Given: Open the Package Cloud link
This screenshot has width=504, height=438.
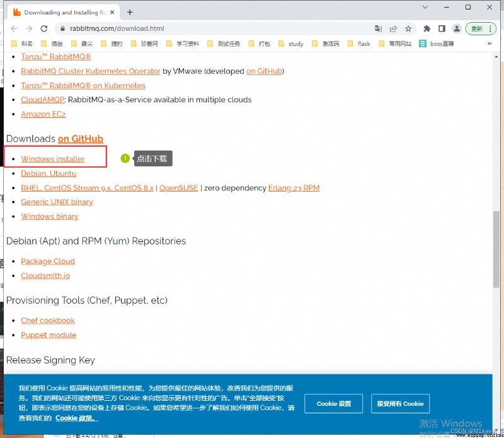Looking at the screenshot, I should pyautogui.click(x=48, y=261).
